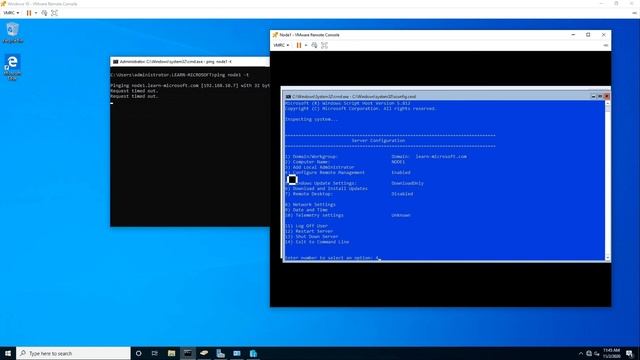Open the VMRC menu in Node1 console
Image resolution: width=640 pixels, height=360 pixels.
(281, 45)
